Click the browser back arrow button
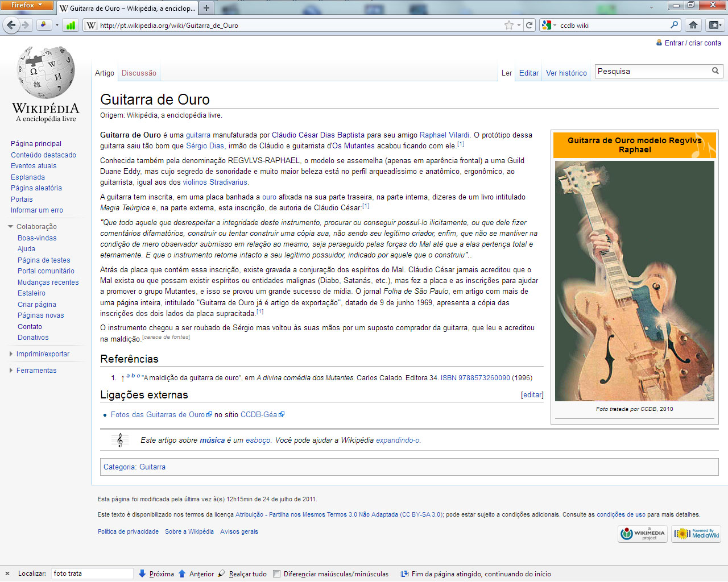Screen dimensions: 728x582 pos(10,25)
